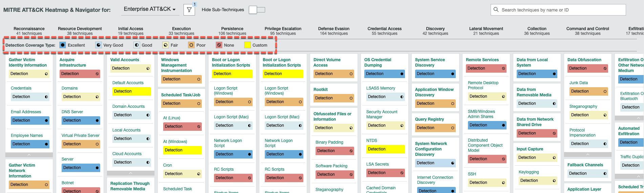
Task: Open Steganography under Data Obfuscation
Action: [583, 106]
